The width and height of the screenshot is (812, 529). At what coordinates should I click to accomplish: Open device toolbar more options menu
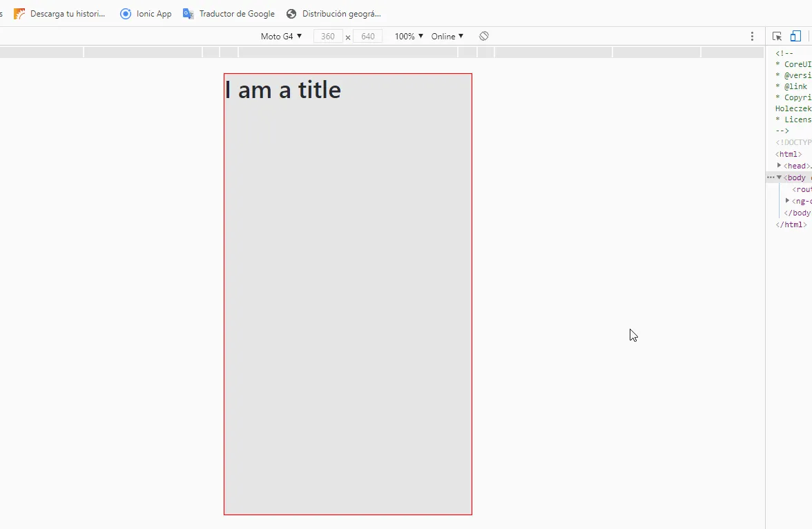752,37
